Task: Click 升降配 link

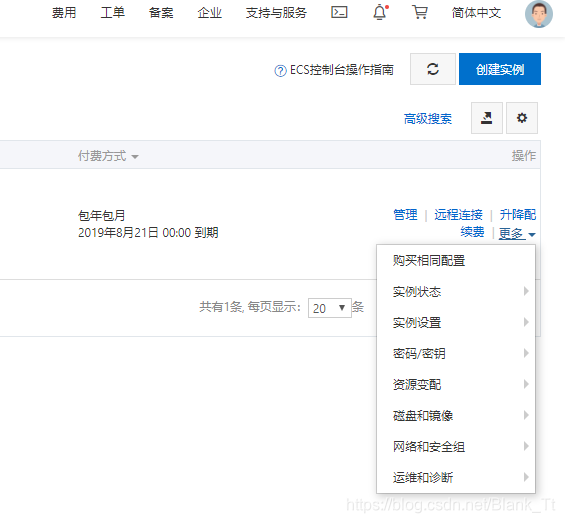Action: [x=518, y=214]
